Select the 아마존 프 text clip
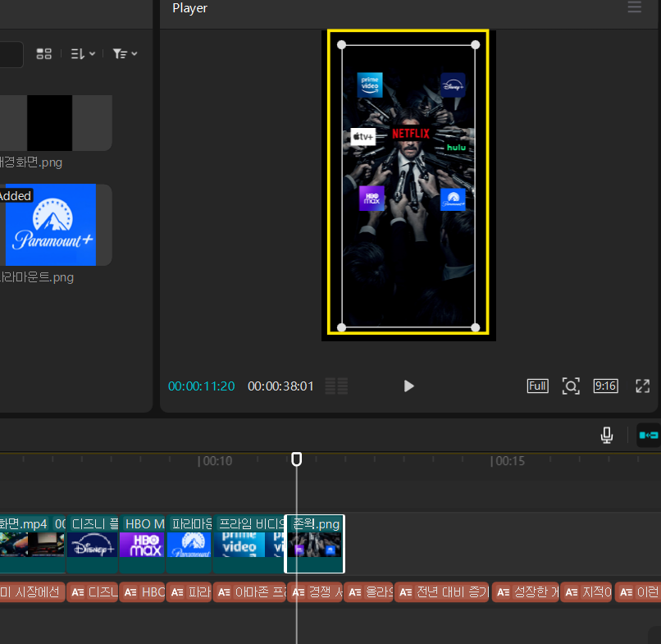Viewport: 661px width, 644px height. 249,592
